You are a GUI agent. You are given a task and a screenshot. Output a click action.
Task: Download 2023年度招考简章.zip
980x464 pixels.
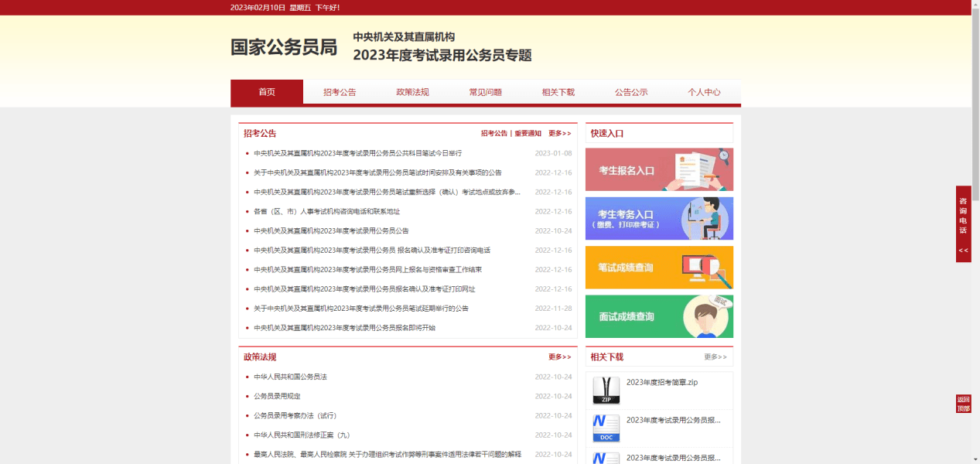point(662,382)
